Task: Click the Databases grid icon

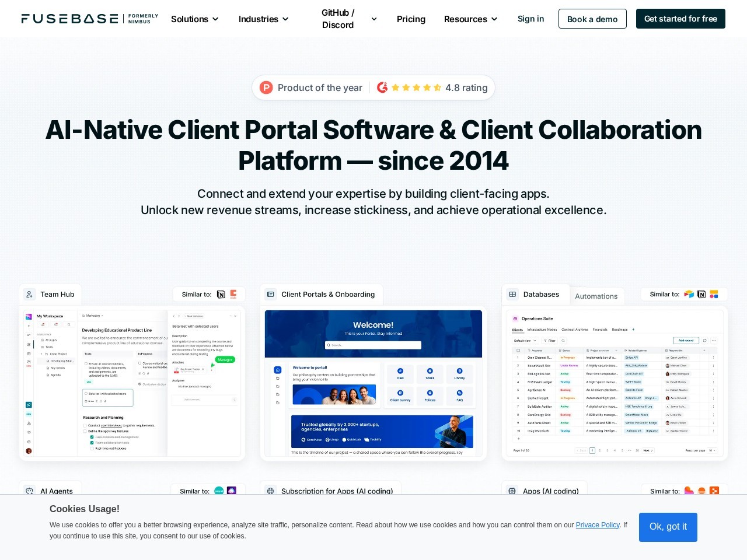Action: [512, 295]
